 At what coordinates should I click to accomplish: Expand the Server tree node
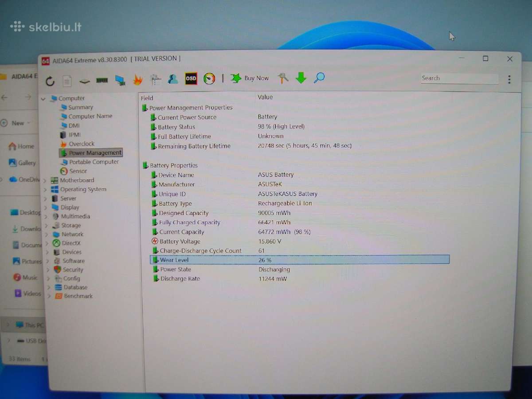(45, 199)
